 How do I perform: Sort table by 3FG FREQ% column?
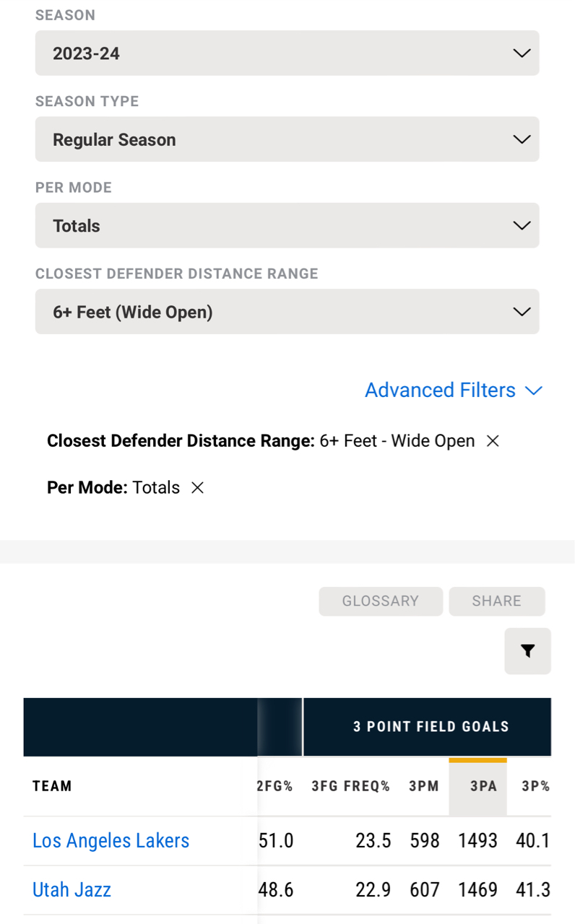tap(351, 787)
